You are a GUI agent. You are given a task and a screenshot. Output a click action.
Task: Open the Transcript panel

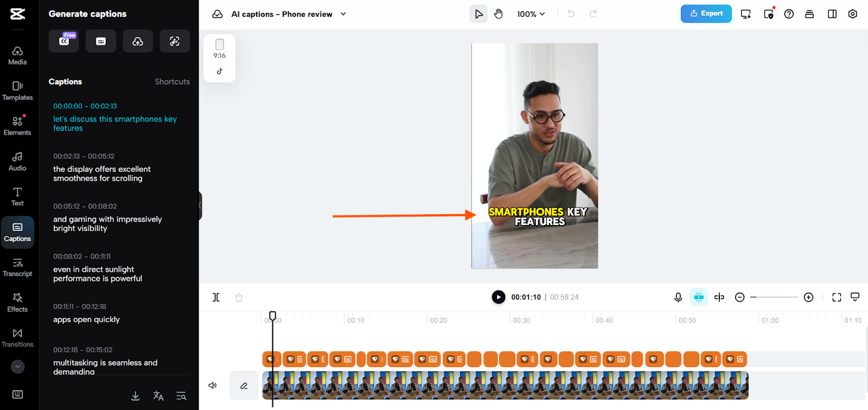click(17, 268)
